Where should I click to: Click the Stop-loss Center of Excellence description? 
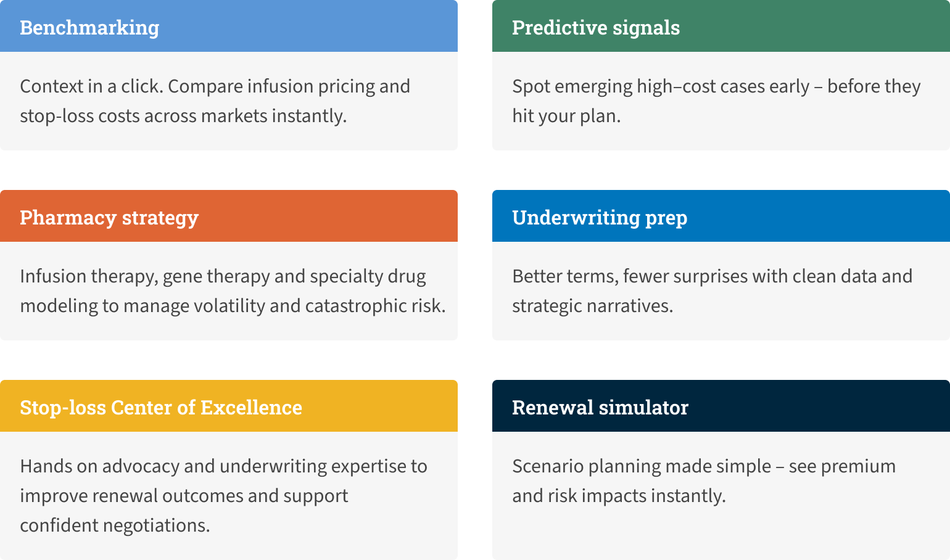[x=223, y=496]
